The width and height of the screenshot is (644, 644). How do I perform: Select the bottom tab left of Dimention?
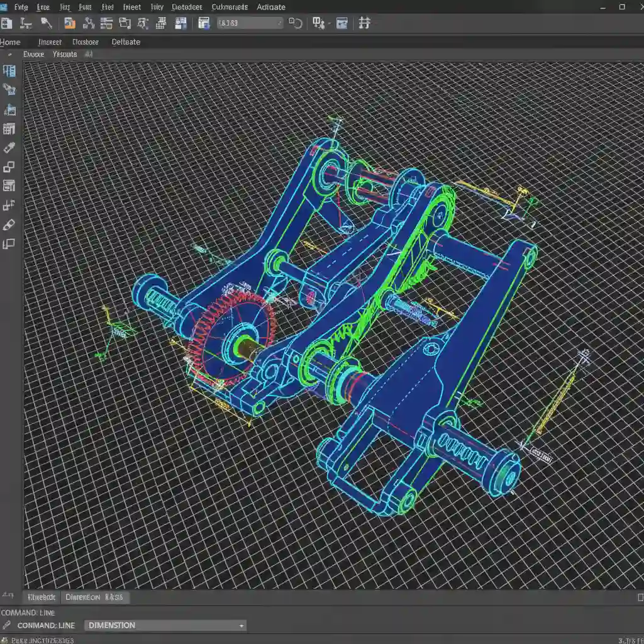42,597
